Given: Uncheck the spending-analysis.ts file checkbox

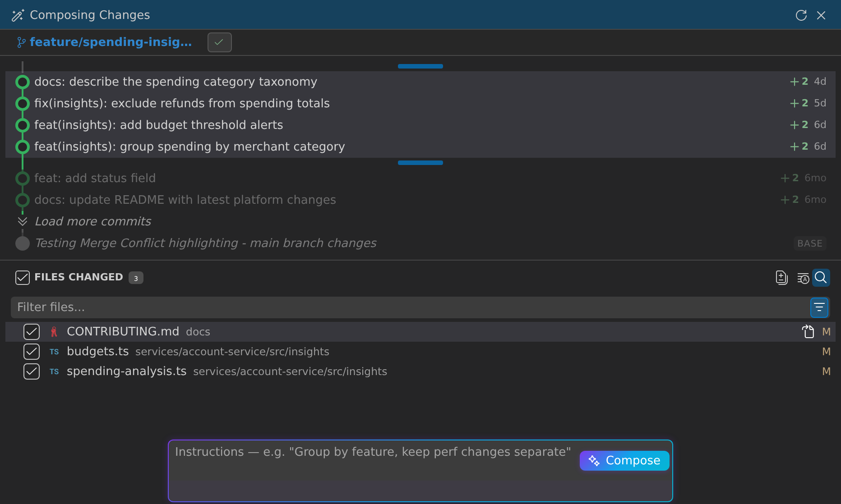Looking at the screenshot, I should [x=32, y=371].
